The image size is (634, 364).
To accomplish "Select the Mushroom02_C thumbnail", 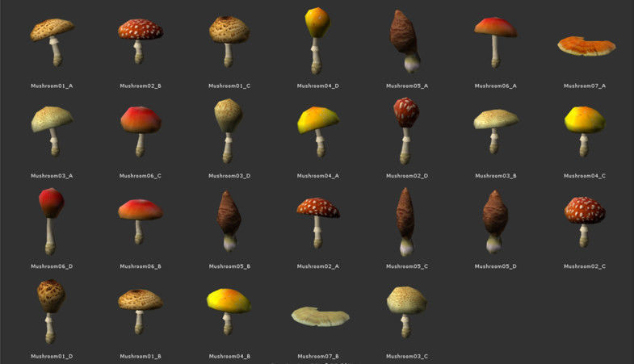I will coord(585,222).
